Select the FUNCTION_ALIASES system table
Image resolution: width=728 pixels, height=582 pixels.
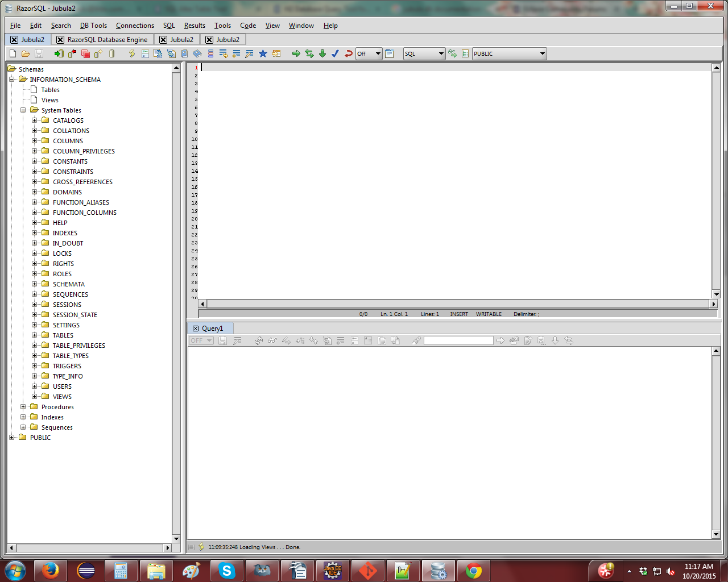pos(81,202)
